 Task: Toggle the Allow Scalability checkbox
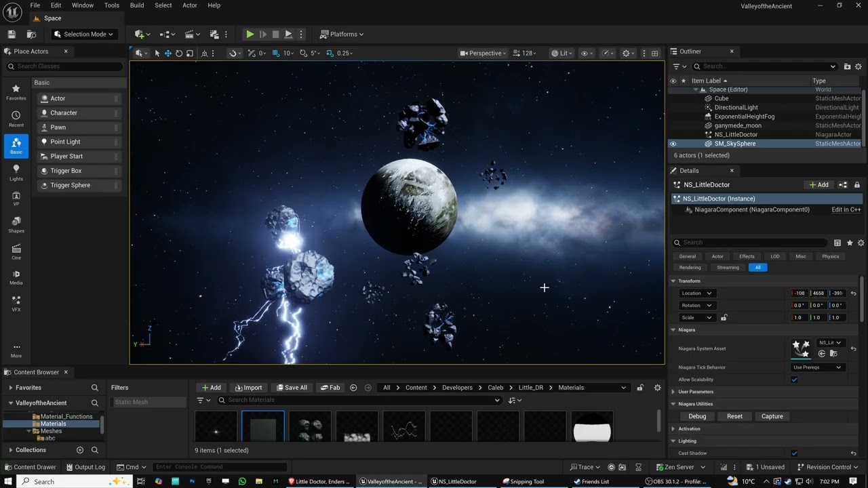click(794, 380)
